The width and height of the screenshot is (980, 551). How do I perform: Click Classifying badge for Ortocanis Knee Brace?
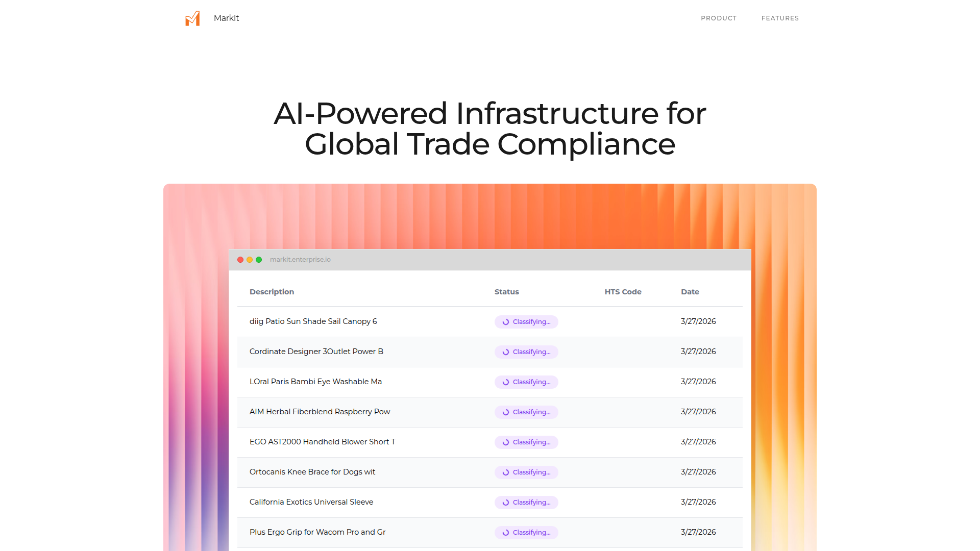pos(526,472)
